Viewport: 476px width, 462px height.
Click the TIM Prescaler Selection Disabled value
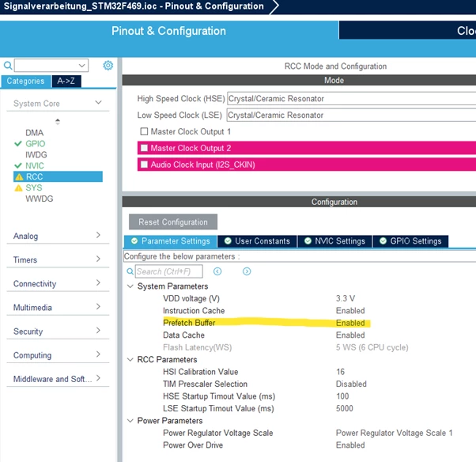pyautogui.click(x=351, y=384)
